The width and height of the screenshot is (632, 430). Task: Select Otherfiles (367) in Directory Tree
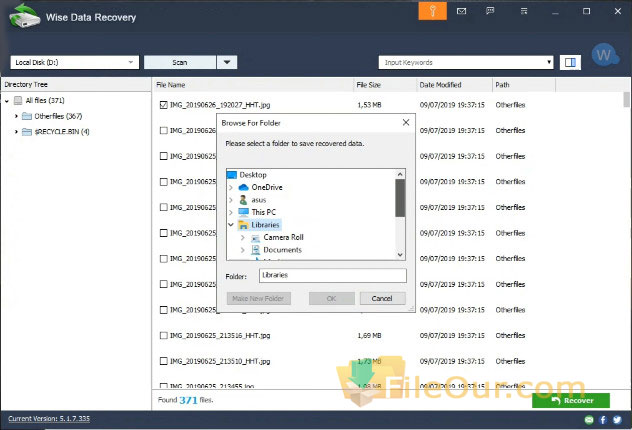pos(58,116)
